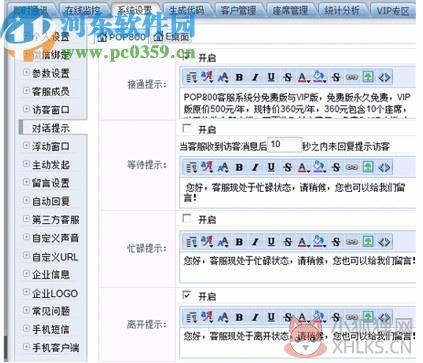
Task: Toggle bold in the 等待提示 toolbar
Action: click(239, 167)
